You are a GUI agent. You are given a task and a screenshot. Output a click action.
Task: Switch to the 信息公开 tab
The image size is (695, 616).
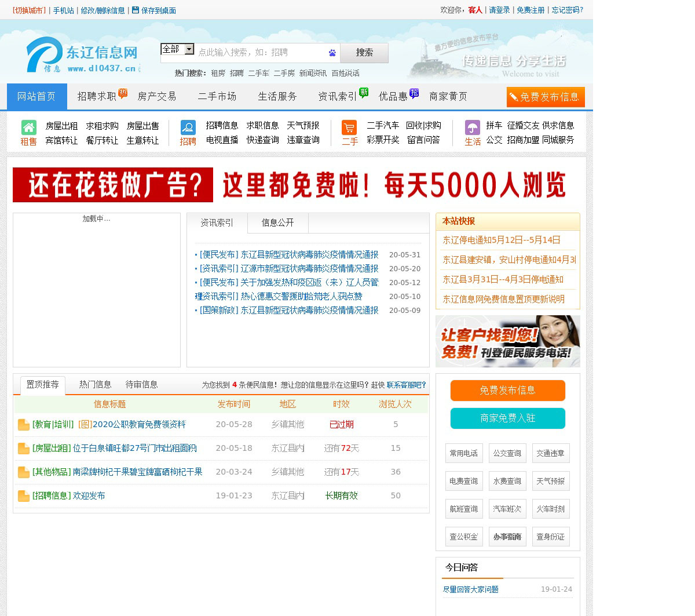tap(277, 223)
